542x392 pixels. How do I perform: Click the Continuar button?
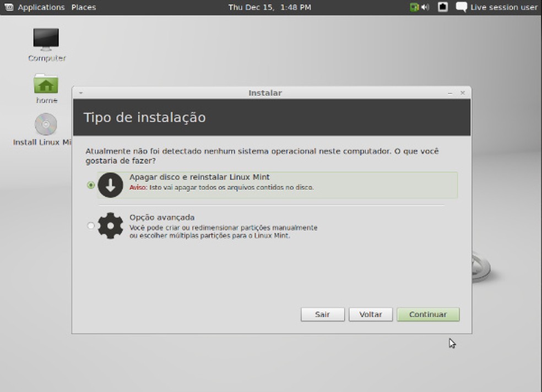point(428,314)
